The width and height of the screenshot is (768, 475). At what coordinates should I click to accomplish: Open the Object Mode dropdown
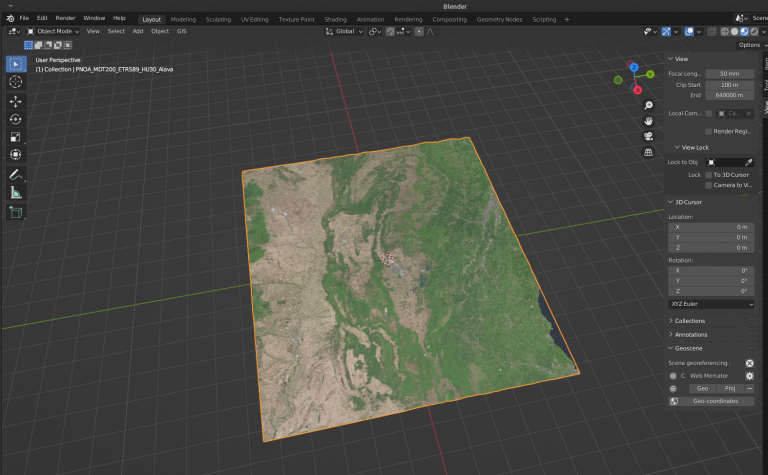click(52, 31)
